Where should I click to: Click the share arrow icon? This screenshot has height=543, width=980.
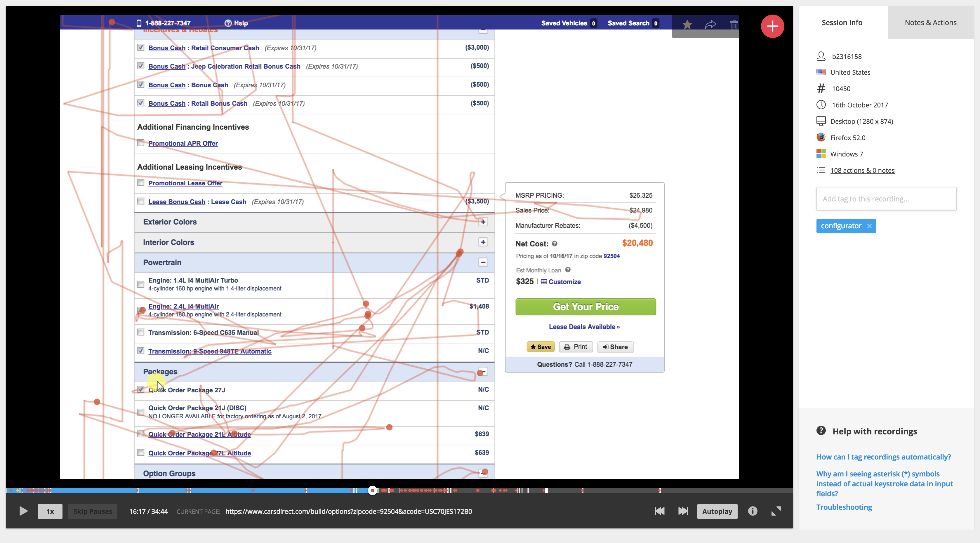point(710,25)
